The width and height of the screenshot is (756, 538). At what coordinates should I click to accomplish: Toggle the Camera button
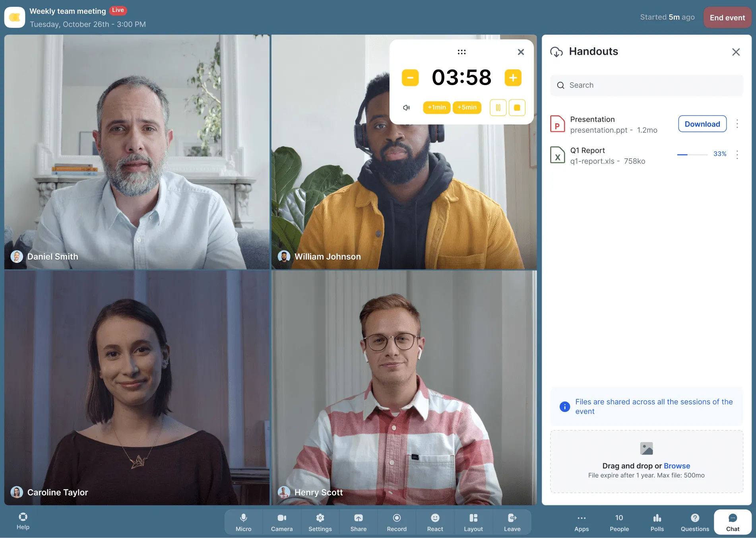point(282,522)
